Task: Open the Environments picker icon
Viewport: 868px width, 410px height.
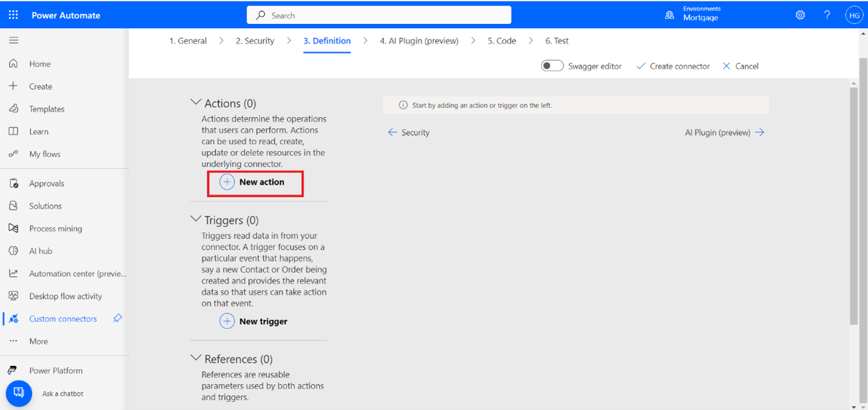Action: [669, 15]
